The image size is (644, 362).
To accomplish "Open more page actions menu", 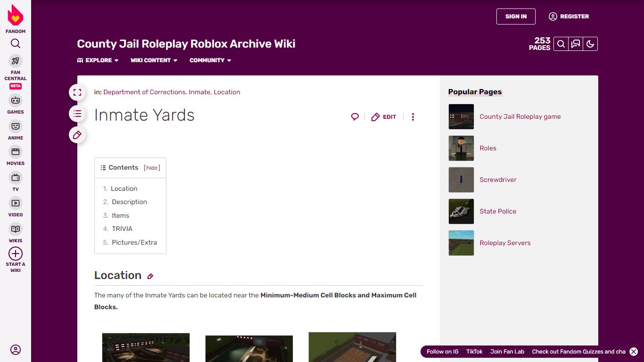I will click(x=413, y=117).
